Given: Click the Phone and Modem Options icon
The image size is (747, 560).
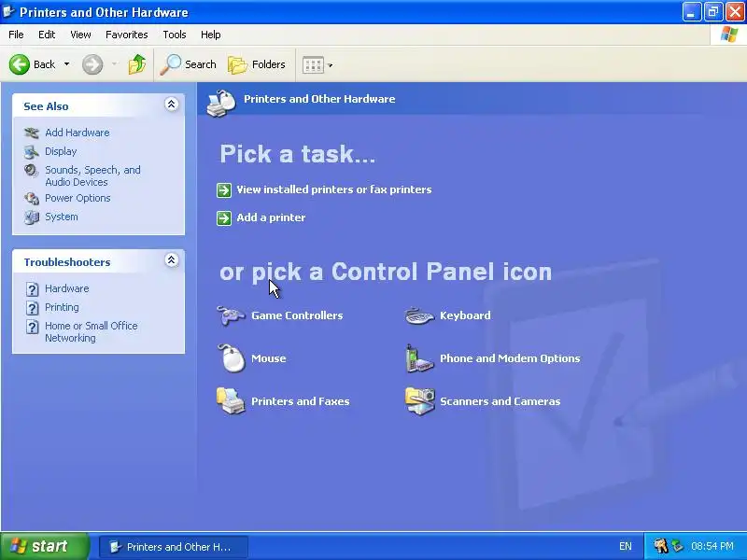Looking at the screenshot, I should 419,358.
